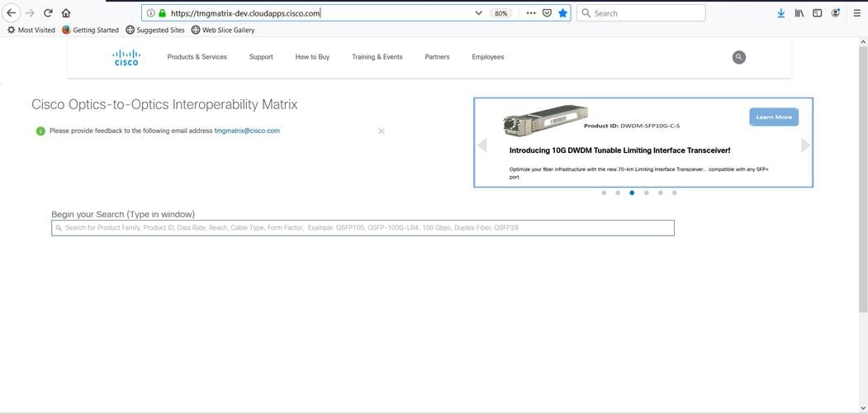This screenshot has width=868, height=414.
Task: Open the Partners menu
Action: click(x=437, y=57)
